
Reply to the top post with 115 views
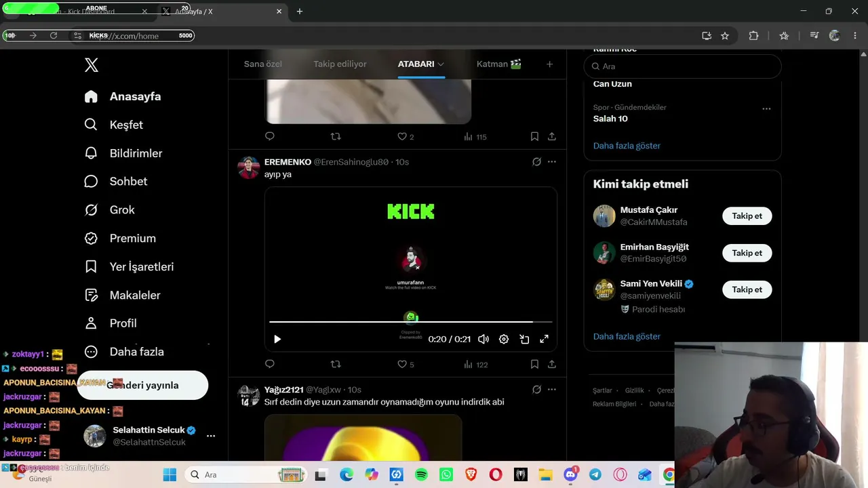tap(270, 136)
